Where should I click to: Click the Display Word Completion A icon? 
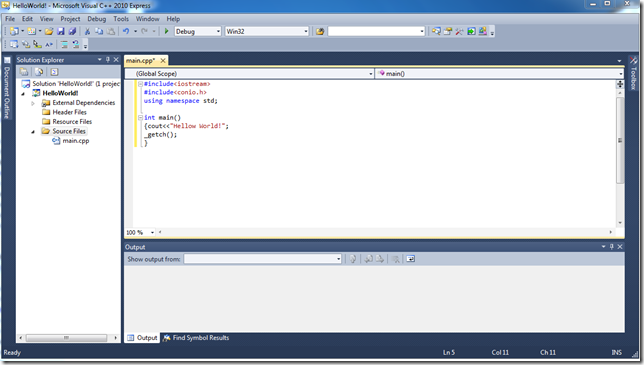pos(49,44)
